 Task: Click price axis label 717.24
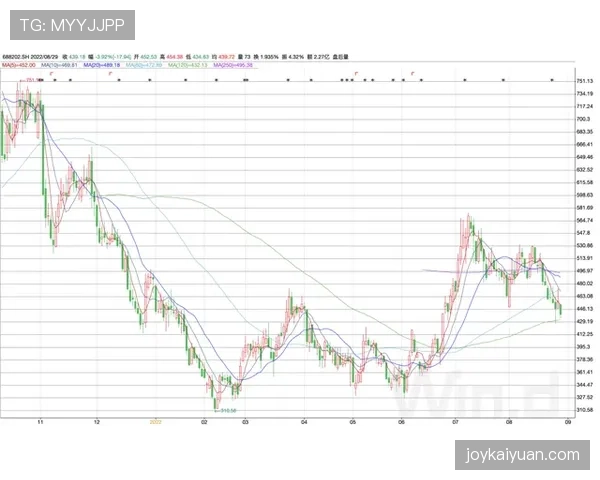pos(584,106)
